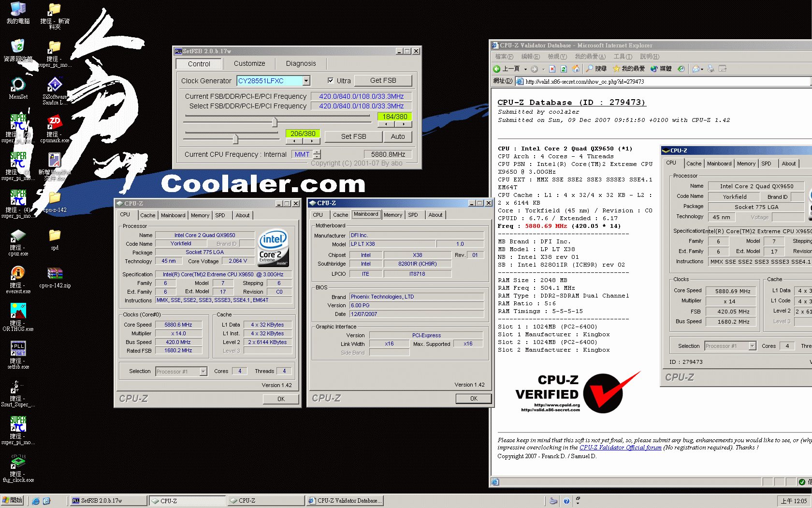The image size is (812, 508).
Task: Open IE Mail dropdown arrow
Action: coord(702,69)
